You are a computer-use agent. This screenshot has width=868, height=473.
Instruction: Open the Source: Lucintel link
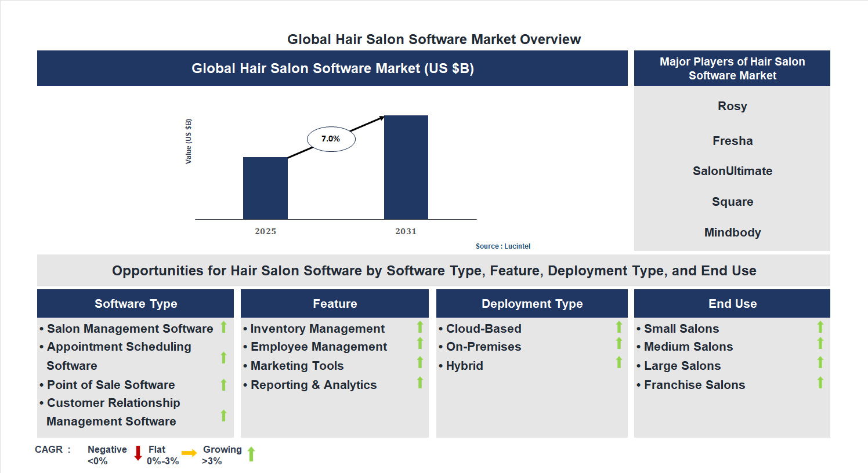[502, 246]
